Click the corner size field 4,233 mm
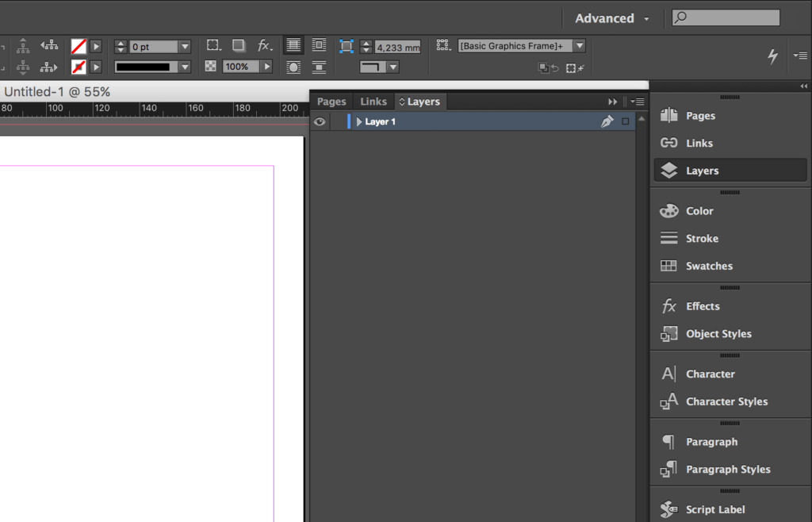Viewport: 812px width, 522px height. pos(398,47)
